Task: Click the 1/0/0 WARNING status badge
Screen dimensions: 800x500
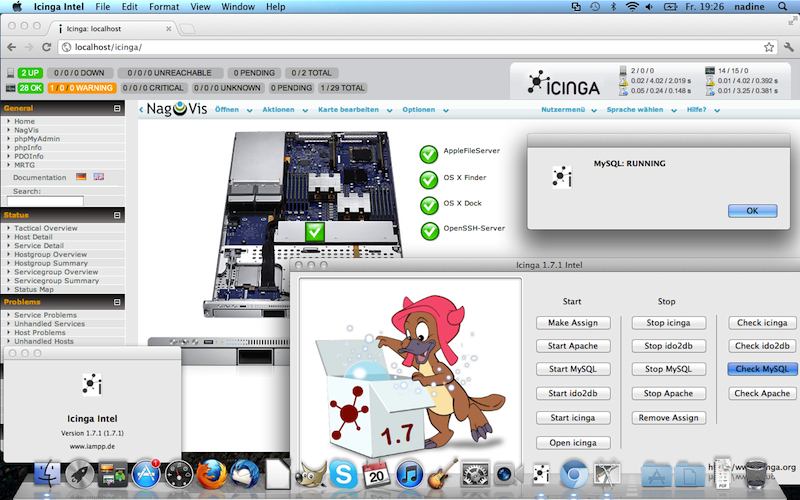Action: click(81, 88)
